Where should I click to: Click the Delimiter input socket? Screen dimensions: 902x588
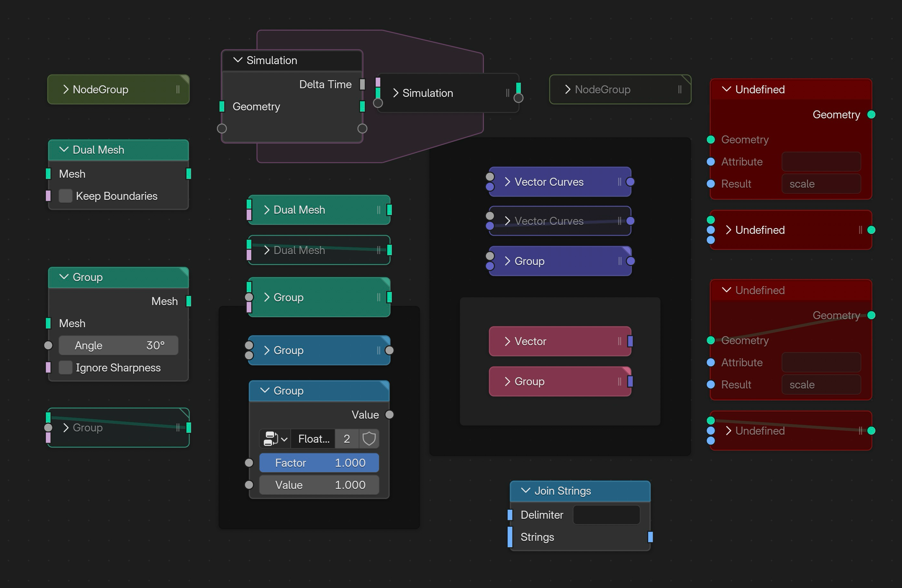click(510, 515)
